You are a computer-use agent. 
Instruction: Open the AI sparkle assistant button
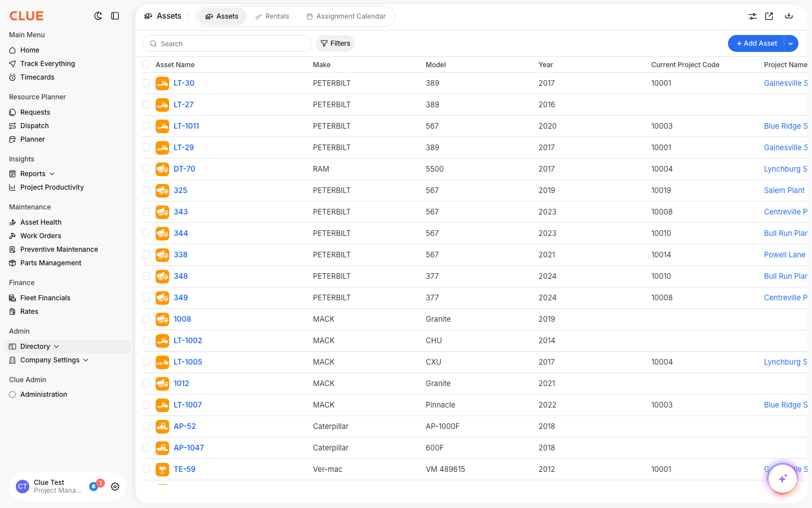tap(783, 479)
